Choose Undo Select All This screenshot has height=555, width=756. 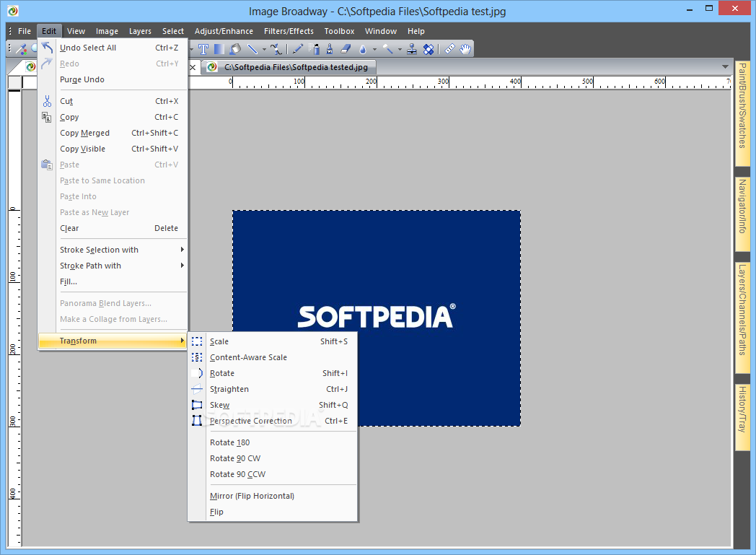coord(113,48)
